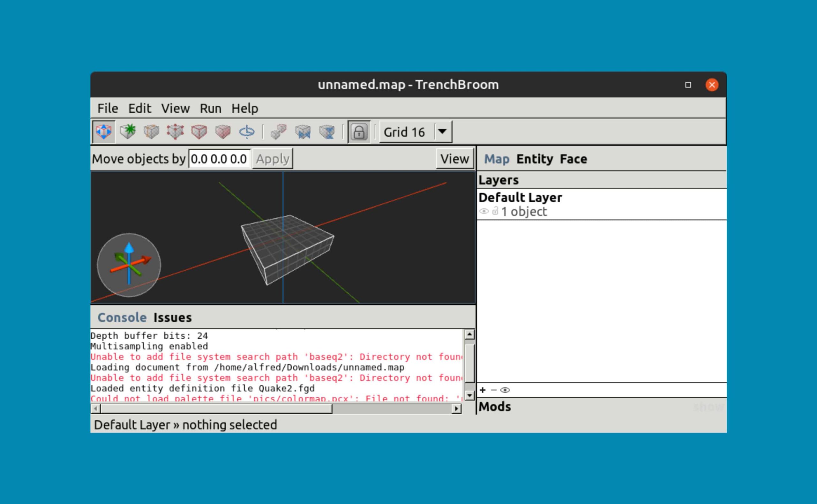Activate the Rotate tool

pos(247,132)
